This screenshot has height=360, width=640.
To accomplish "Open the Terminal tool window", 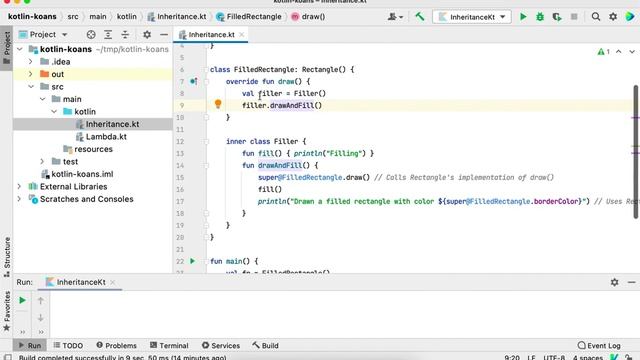I will [x=169, y=345].
